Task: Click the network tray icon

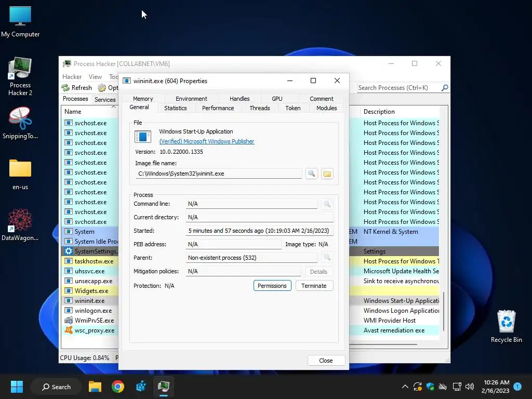Action: [x=457, y=387]
